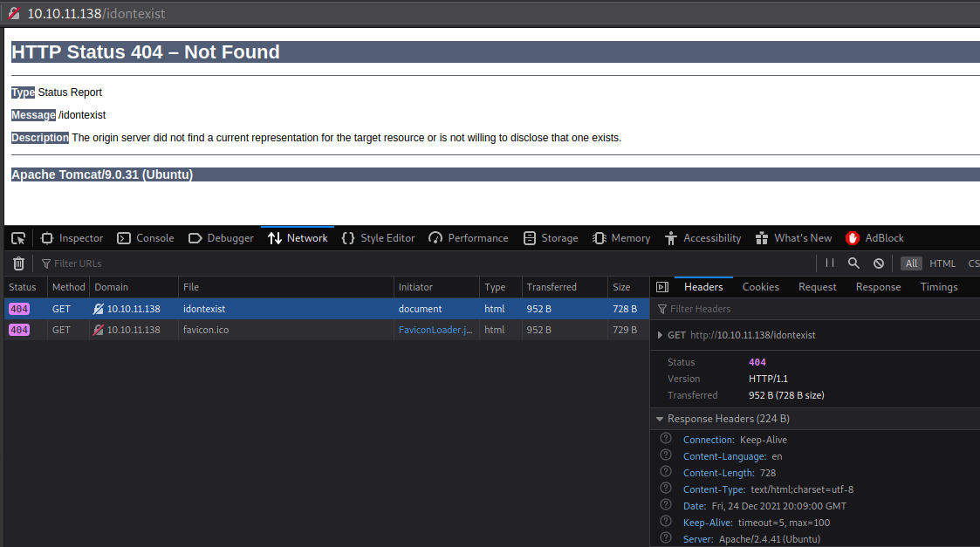The height and width of the screenshot is (547, 980).
Task: Collapse the Response Headers section
Action: point(660,419)
